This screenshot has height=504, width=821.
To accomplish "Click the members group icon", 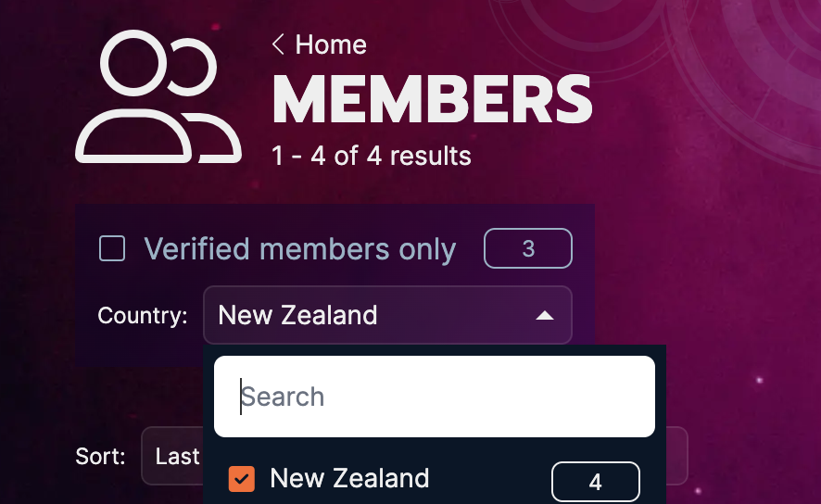I will [x=158, y=96].
